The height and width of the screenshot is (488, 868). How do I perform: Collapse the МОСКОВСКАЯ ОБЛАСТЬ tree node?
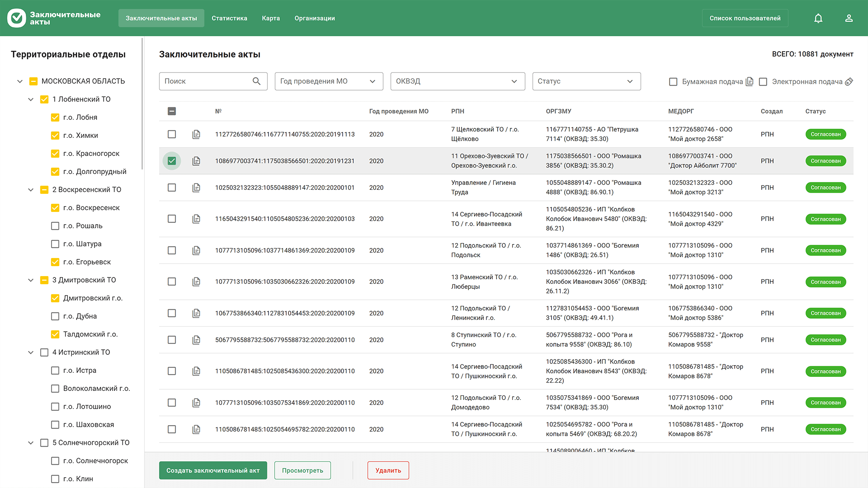[20, 81]
